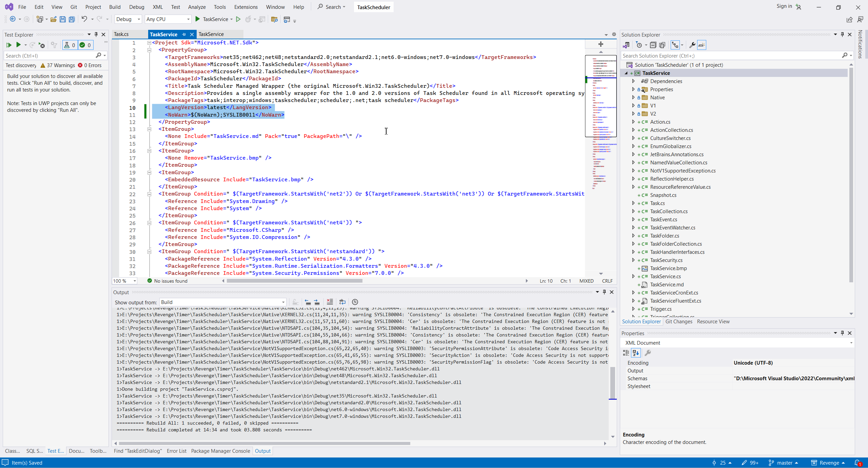Click the Search Solution Explorer input field

pos(729,56)
